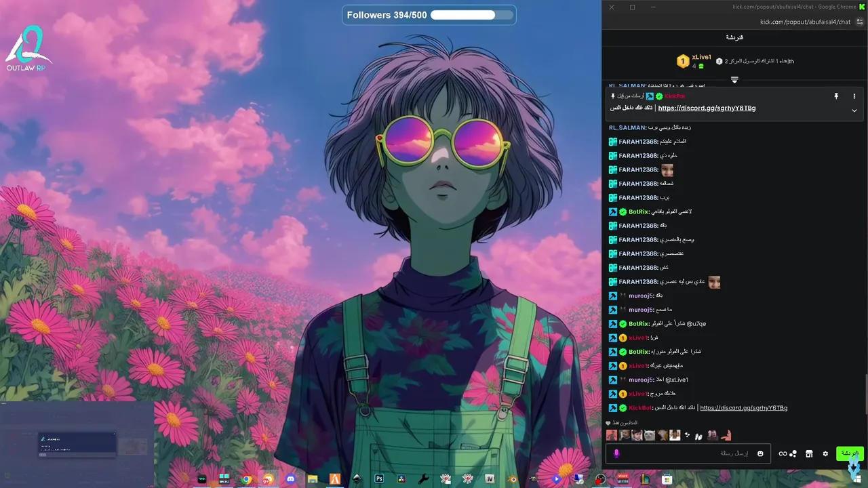Open DaVinci Resolve from the taskbar
The width and height of the screenshot is (868, 488).
401,479
